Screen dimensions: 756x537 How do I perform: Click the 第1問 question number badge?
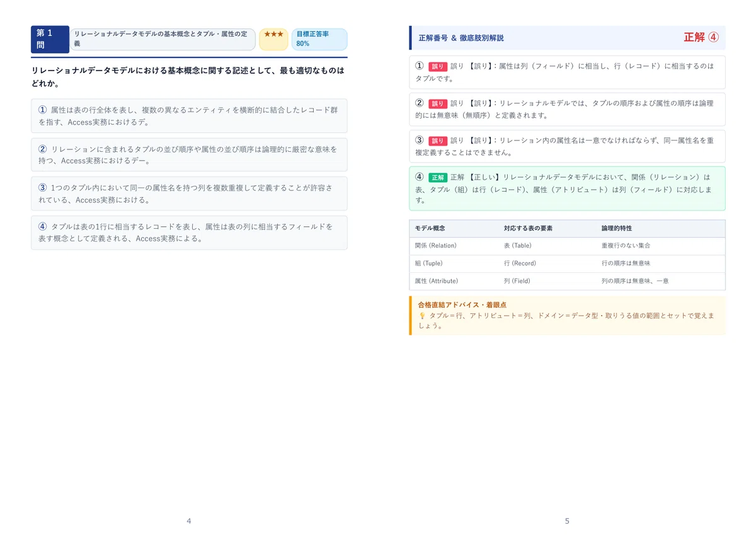click(x=50, y=39)
